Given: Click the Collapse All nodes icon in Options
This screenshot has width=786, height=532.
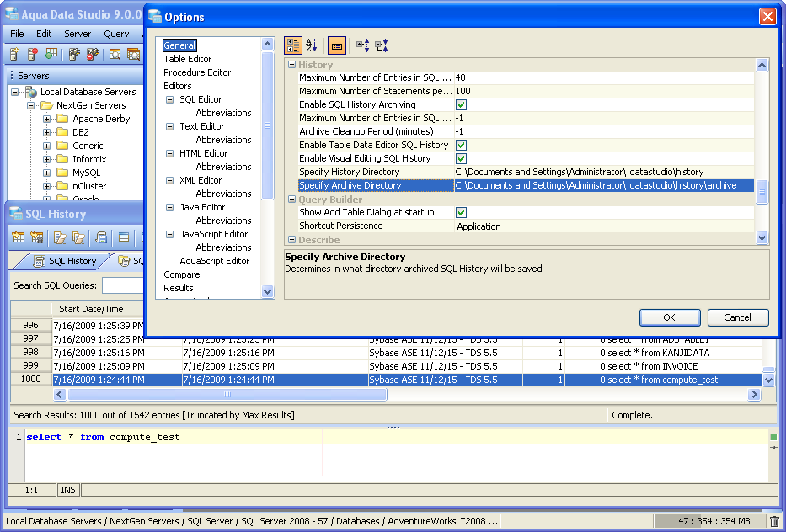Looking at the screenshot, I should pos(382,45).
